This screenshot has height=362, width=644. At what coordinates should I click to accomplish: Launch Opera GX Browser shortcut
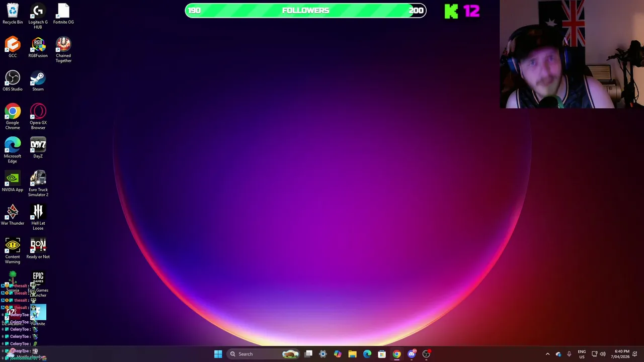point(38,117)
